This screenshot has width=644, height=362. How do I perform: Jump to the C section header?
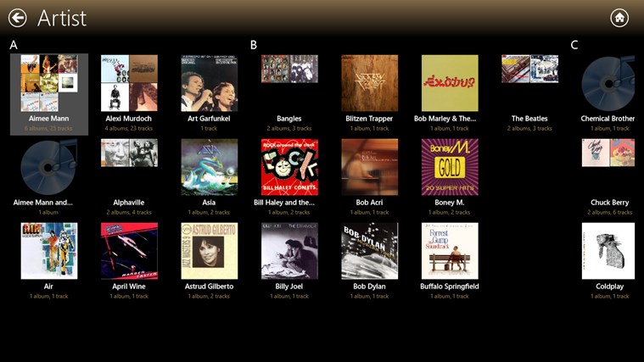tap(574, 45)
